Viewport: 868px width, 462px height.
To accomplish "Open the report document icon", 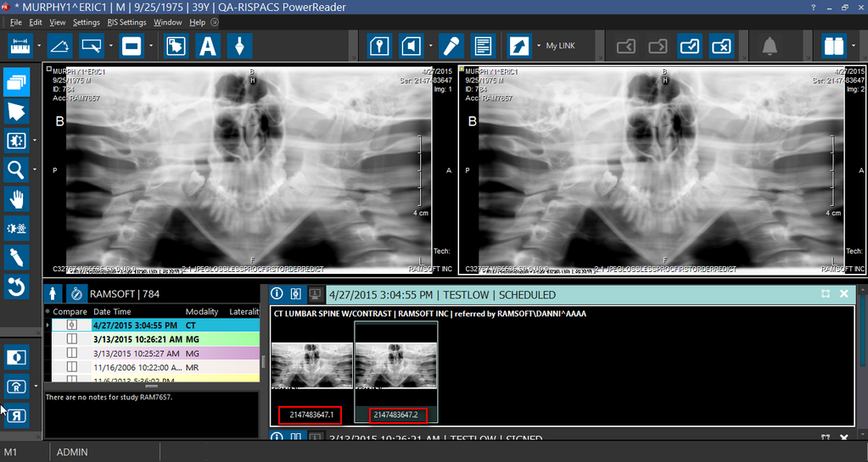I will (483, 45).
